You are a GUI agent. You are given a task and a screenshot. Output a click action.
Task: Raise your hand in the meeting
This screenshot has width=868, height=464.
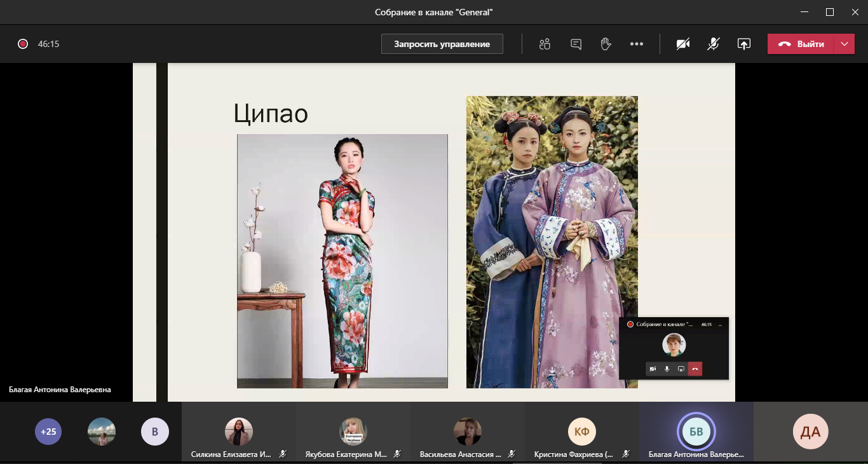[x=606, y=44]
